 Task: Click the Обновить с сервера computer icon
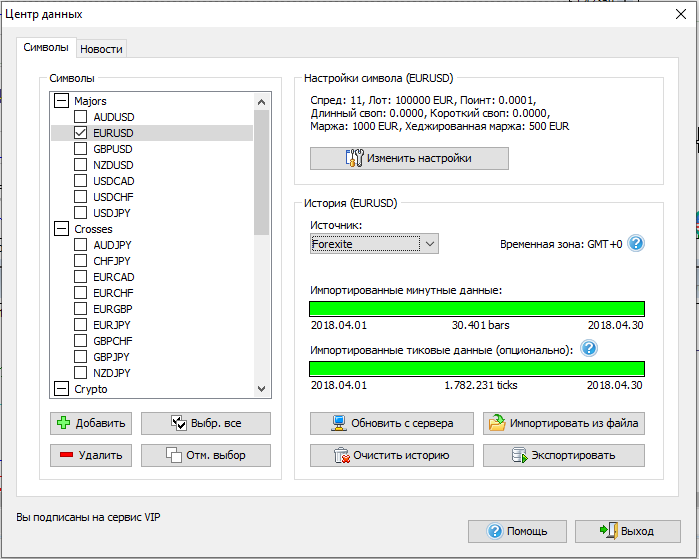[340, 423]
